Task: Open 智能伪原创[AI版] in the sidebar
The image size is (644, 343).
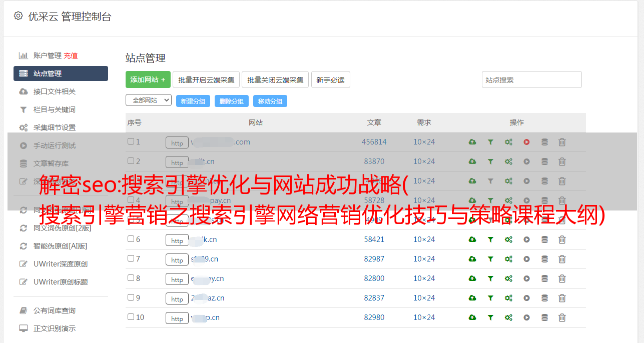Action: pos(61,246)
